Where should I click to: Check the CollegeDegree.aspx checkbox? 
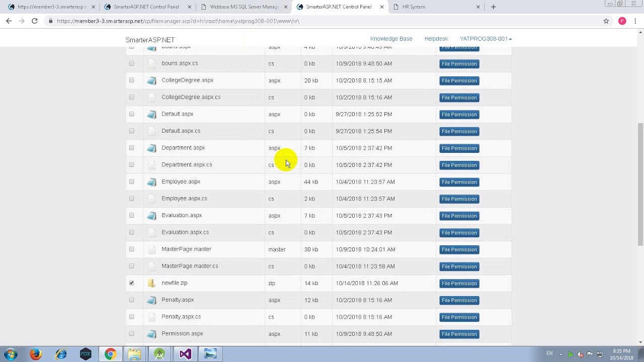tap(131, 80)
